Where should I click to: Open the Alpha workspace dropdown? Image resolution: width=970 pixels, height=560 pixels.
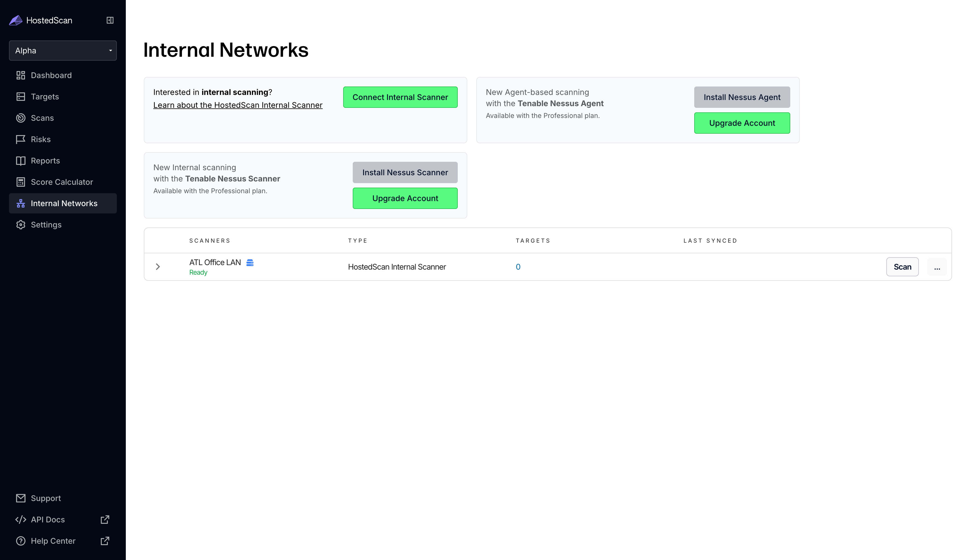coord(63,50)
